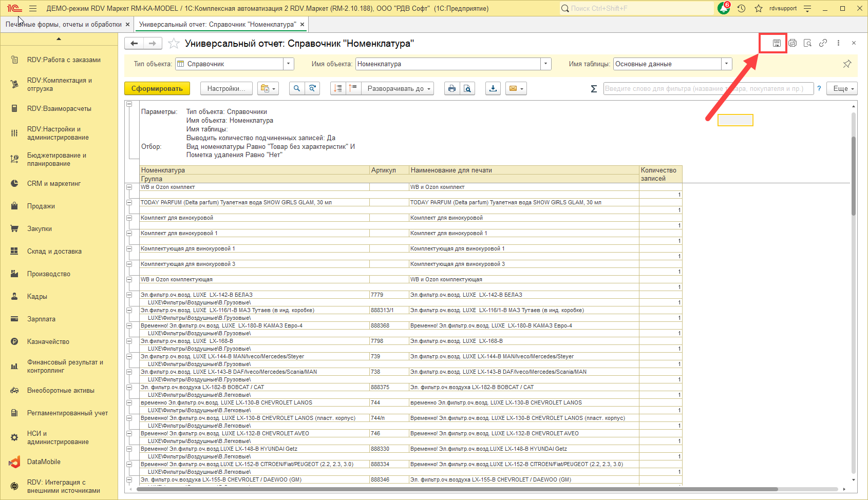
Task: Click the find magnifier icon in report toolbar
Action: point(296,88)
